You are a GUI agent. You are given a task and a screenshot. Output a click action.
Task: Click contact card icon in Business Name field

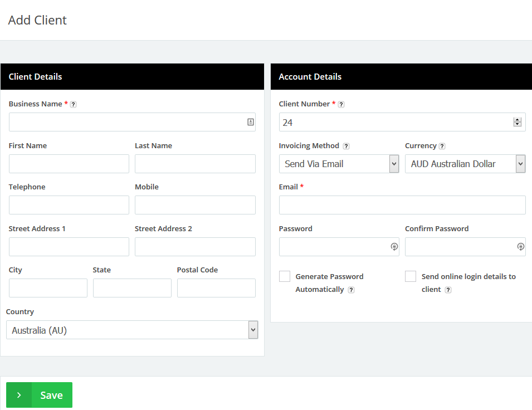pos(251,122)
